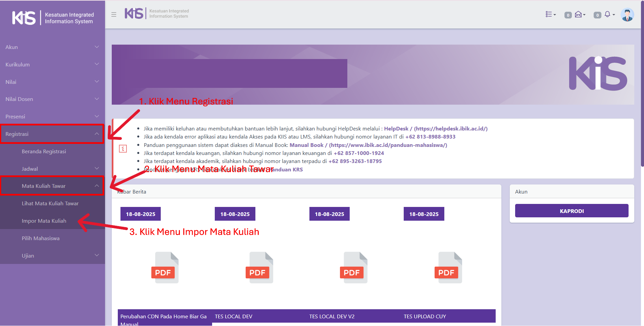
Task: Click the KIS logo in top header
Action: pos(134,13)
